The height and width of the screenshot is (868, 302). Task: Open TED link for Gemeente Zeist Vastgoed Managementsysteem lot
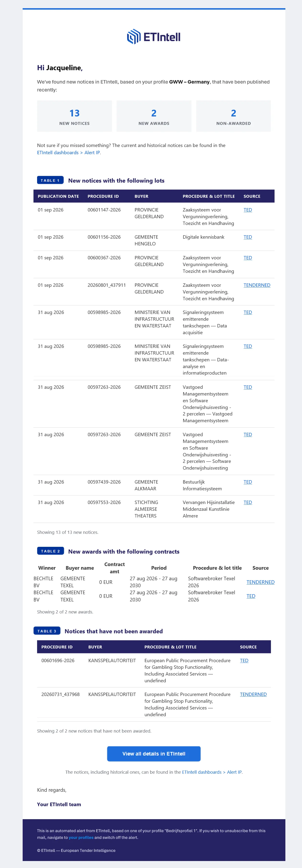pos(248,387)
